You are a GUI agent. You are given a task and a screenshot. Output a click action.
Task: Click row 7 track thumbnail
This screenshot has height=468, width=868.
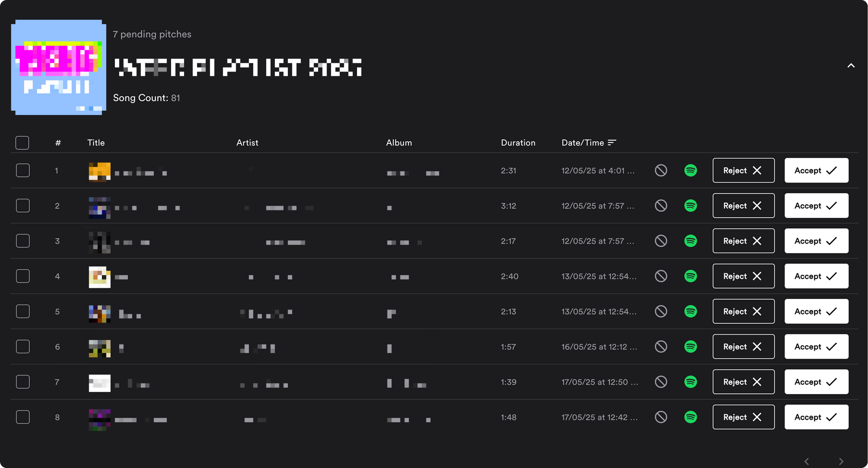(x=100, y=383)
